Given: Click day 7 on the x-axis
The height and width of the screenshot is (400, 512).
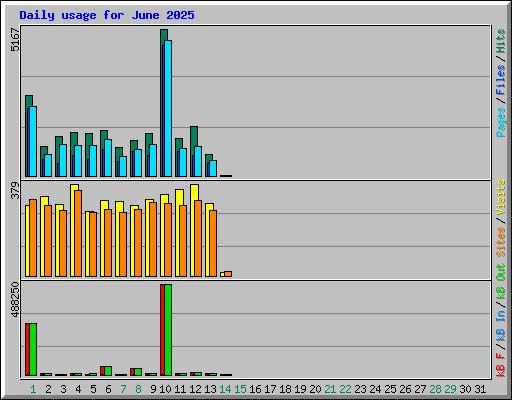Looking at the screenshot, I should tap(123, 389).
